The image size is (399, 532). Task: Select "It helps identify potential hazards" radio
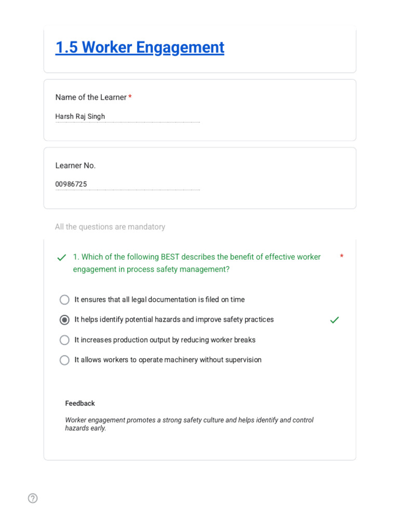point(64,320)
